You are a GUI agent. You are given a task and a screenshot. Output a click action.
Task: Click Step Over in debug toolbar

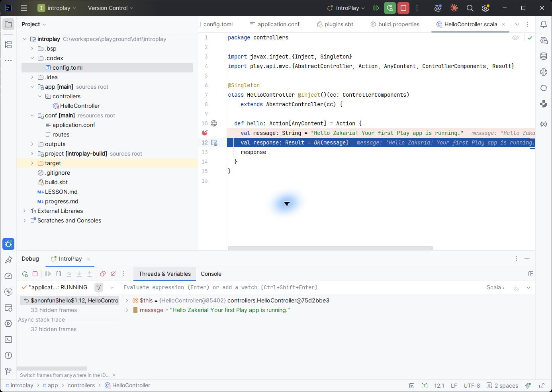pos(69,274)
